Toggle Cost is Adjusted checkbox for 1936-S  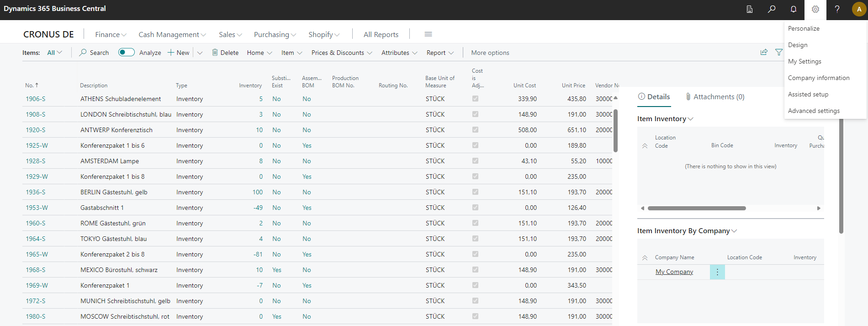coord(475,192)
